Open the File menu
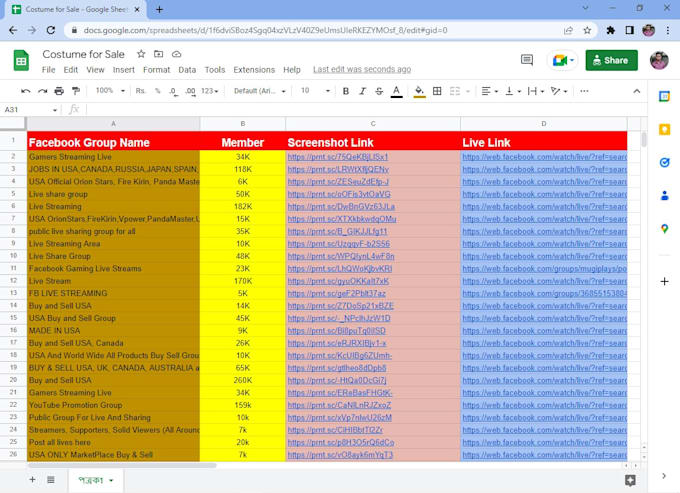 pos(49,69)
